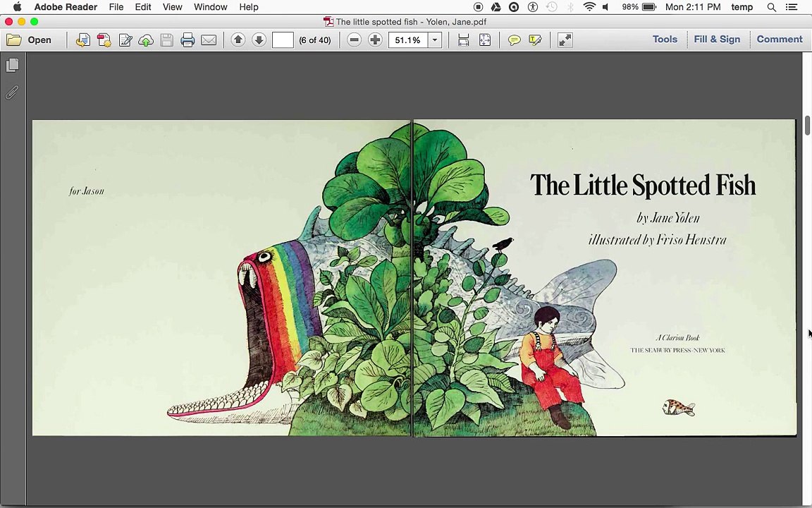Click the Open folder icon
The height and width of the screenshot is (508, 812).
[x=14, y=40]
